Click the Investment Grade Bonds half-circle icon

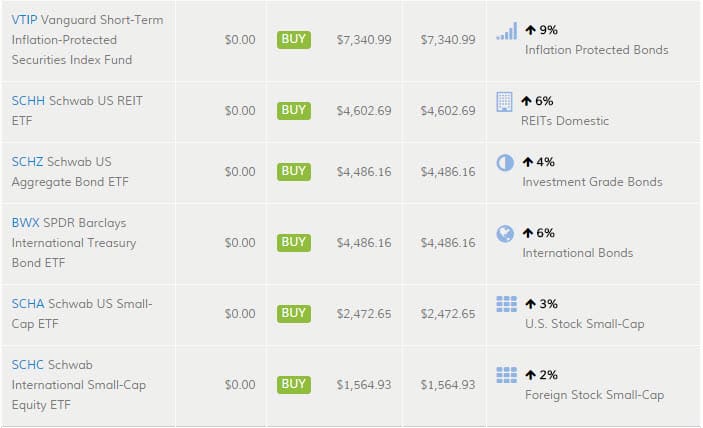[x=505, y=163]
